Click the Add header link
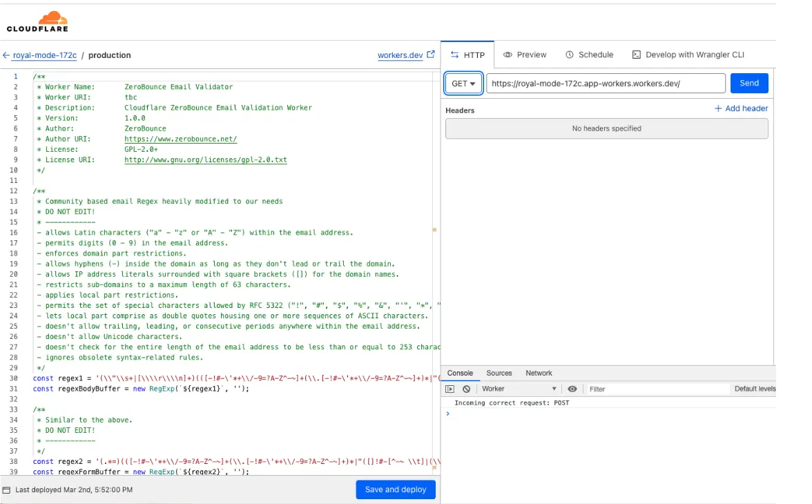 [x=741, y=108]
